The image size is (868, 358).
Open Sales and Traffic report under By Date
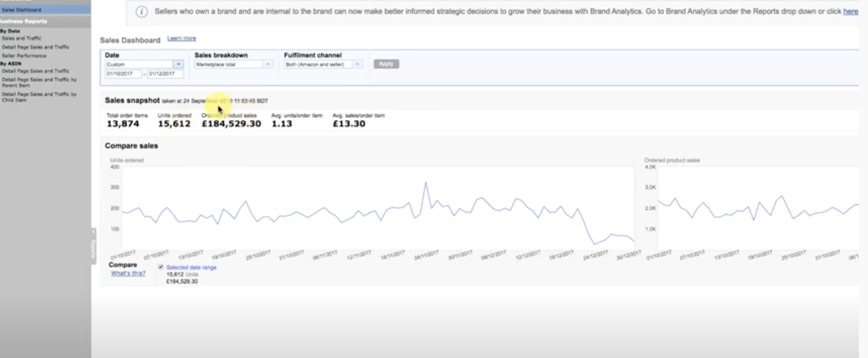pyautogui.click(x=21, y=38)
